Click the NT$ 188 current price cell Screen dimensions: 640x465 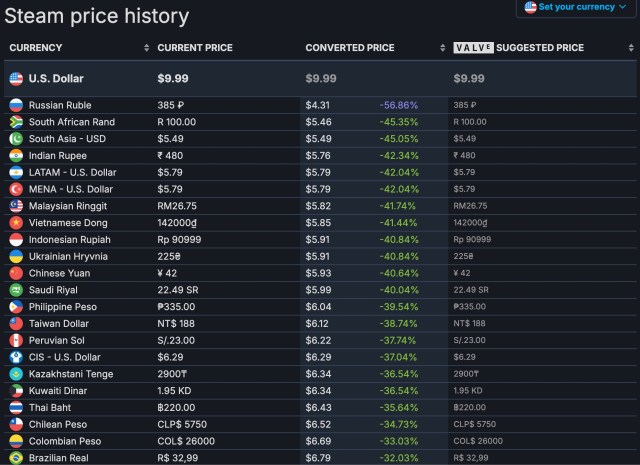coord(176,323)
